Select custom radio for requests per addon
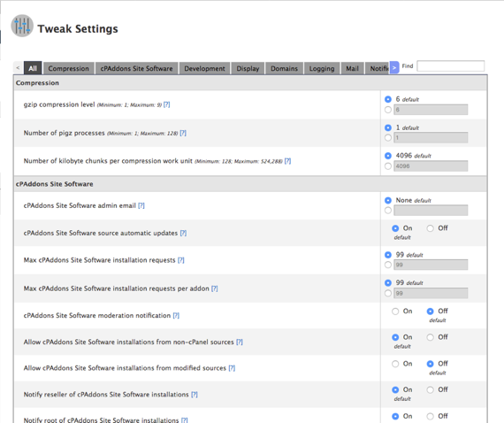 click(388, 293)
